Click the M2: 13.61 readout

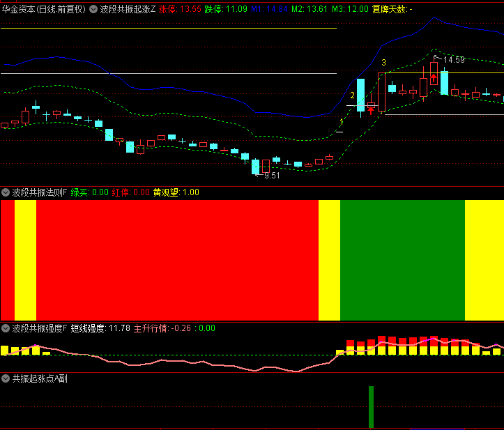coord(310,9)
